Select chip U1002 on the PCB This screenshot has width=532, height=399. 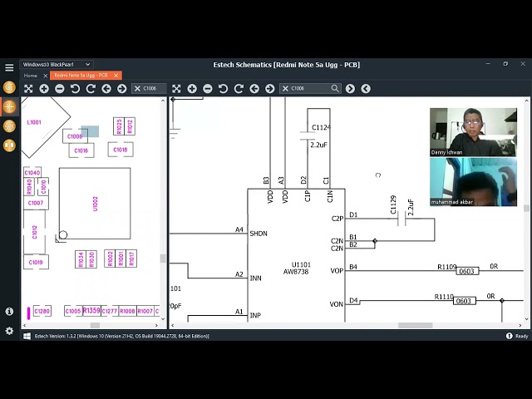tap(95, 204)
